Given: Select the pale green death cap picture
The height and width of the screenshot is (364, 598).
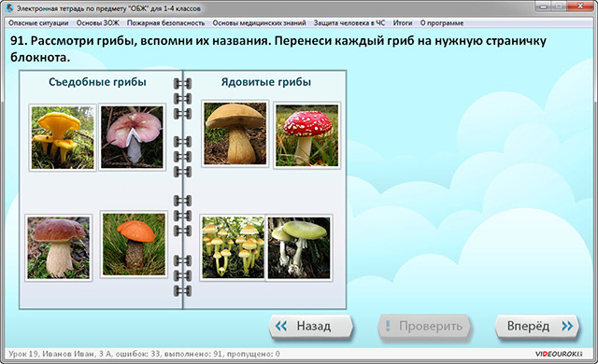Looking at the screenshot, I should point(299,248).
